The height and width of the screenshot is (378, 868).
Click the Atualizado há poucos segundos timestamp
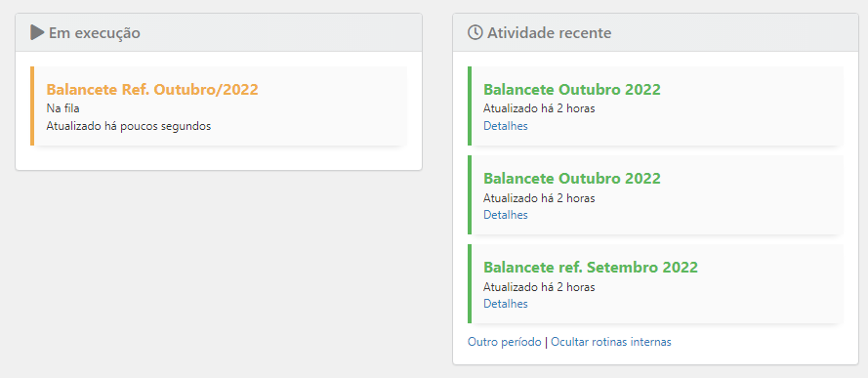[x=129, y=126]
